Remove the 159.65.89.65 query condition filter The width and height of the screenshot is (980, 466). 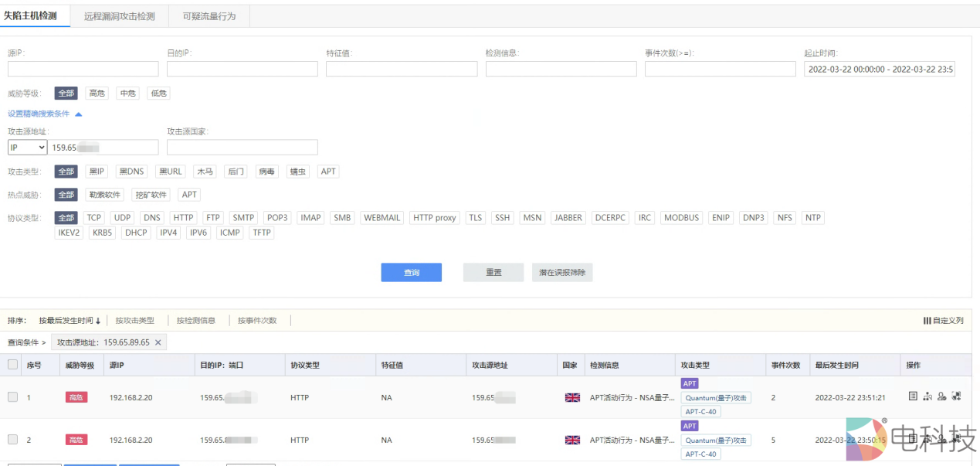point(158,342)
